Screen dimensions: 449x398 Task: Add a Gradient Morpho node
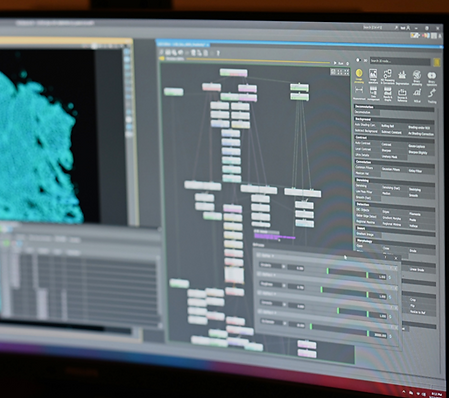[392, 218]
